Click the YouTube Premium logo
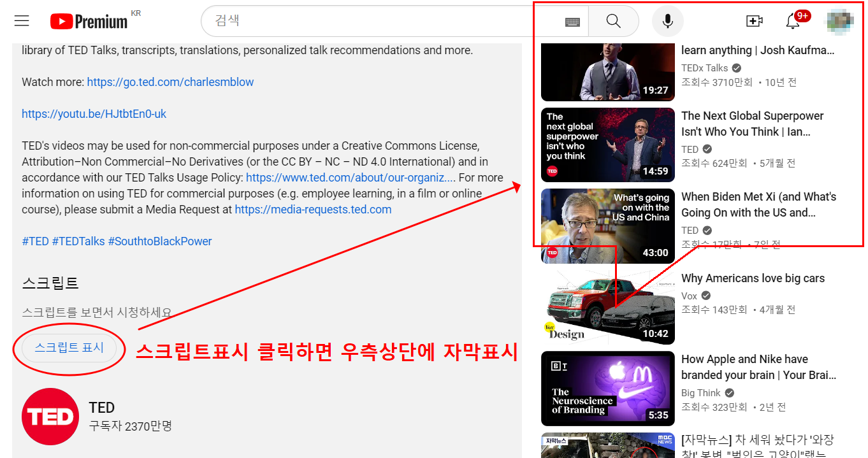Viewport: 868px width, 458px height. coord(89,22)
